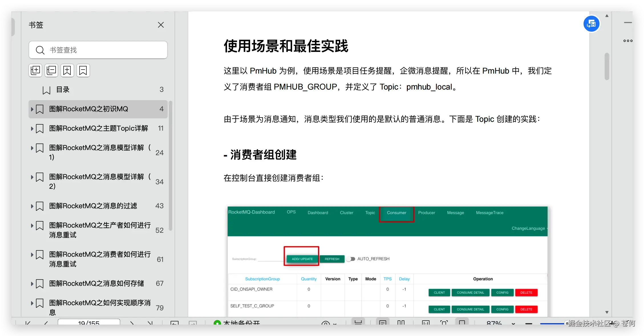Click REFRESH button in dashboard image

coord(332,259)
